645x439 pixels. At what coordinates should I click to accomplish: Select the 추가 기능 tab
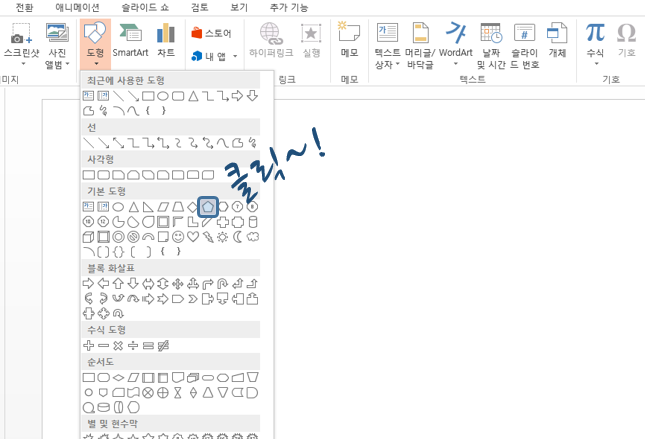pos(288,7)
